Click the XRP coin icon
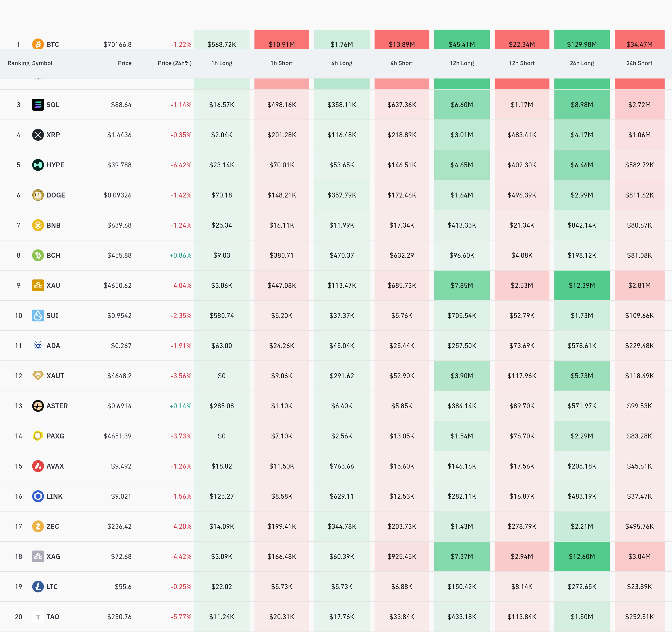This screenshot has height=632, width=672. click(38, 135)
